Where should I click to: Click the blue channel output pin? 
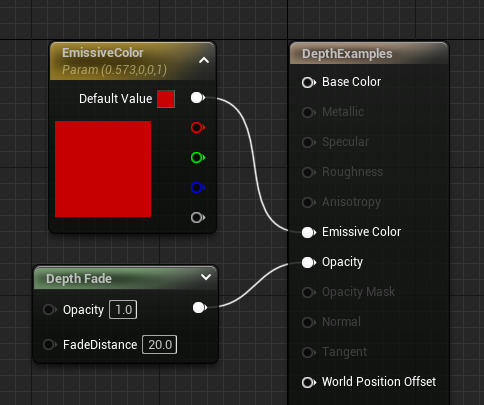click(198, 187)
